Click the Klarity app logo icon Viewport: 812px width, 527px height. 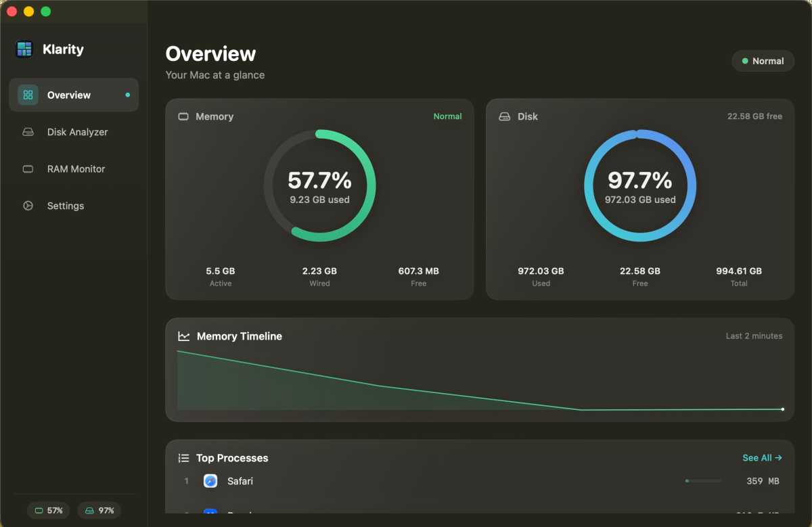point(24,49)
